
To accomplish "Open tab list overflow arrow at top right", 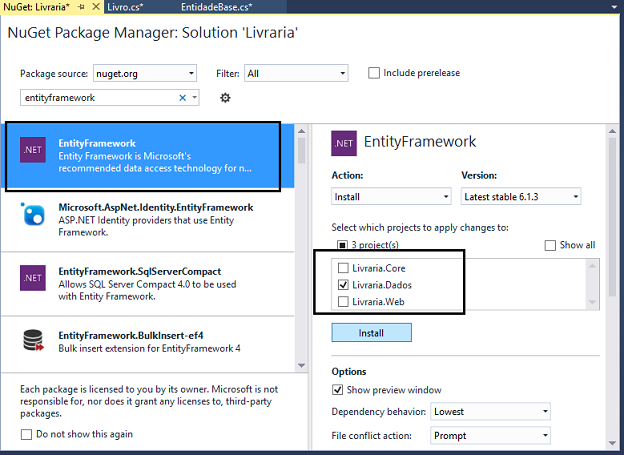I will click(x=614, y=7).
